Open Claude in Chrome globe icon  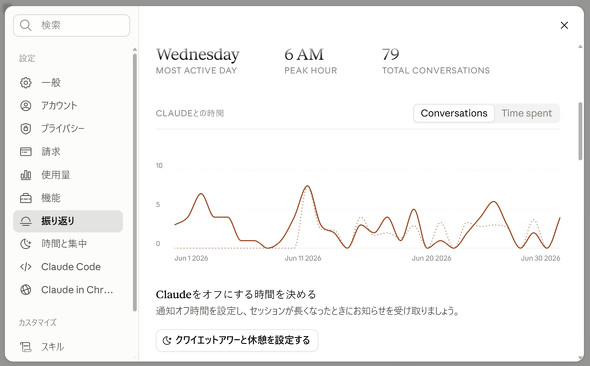click(x=26, y=290)
